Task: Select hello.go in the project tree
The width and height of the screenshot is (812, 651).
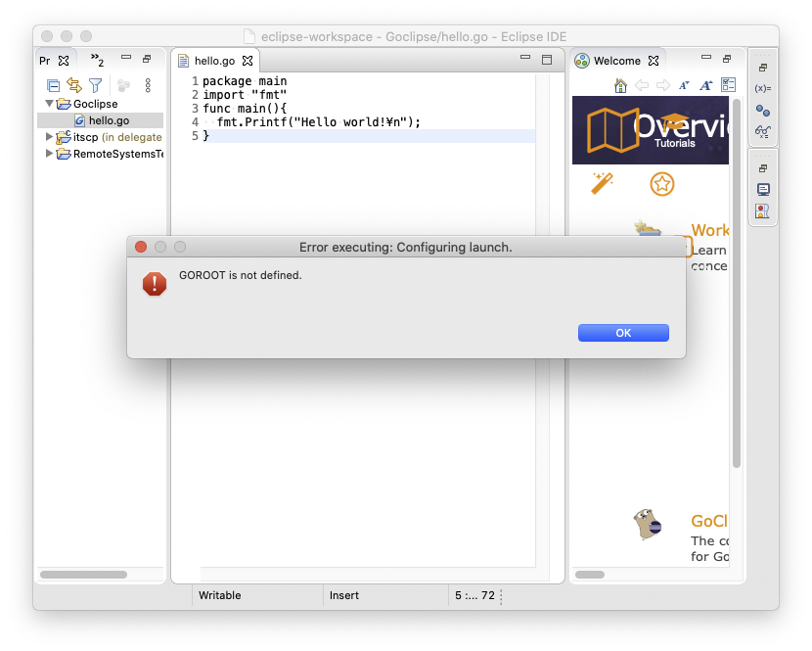Action: pyautogui.click(x=108, y=120)
